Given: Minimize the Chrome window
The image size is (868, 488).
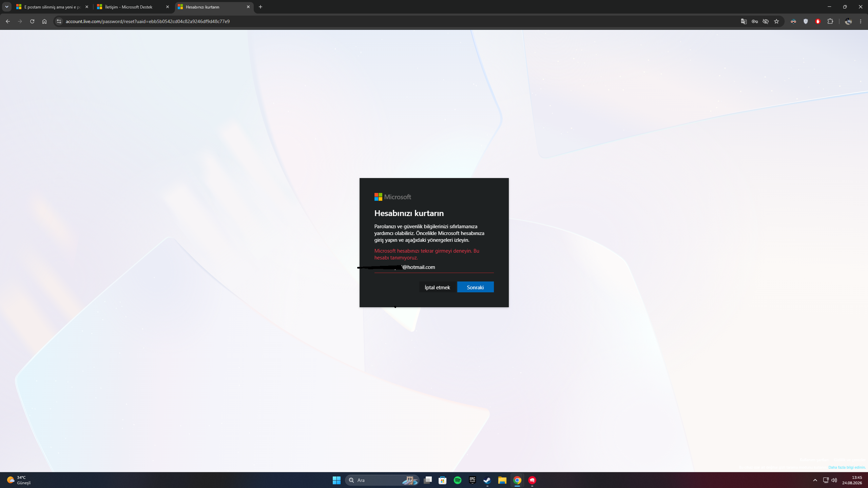Looking at the screenshot, I should tap(829, 7).
